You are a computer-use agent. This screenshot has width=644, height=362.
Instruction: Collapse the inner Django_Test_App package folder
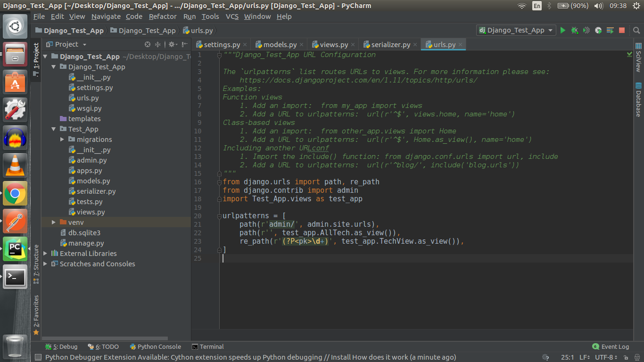coord(54,67)
